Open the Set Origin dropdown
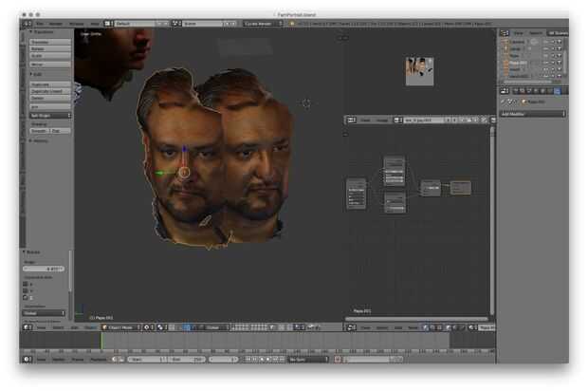The image size is (588, 391). point(50,116)
